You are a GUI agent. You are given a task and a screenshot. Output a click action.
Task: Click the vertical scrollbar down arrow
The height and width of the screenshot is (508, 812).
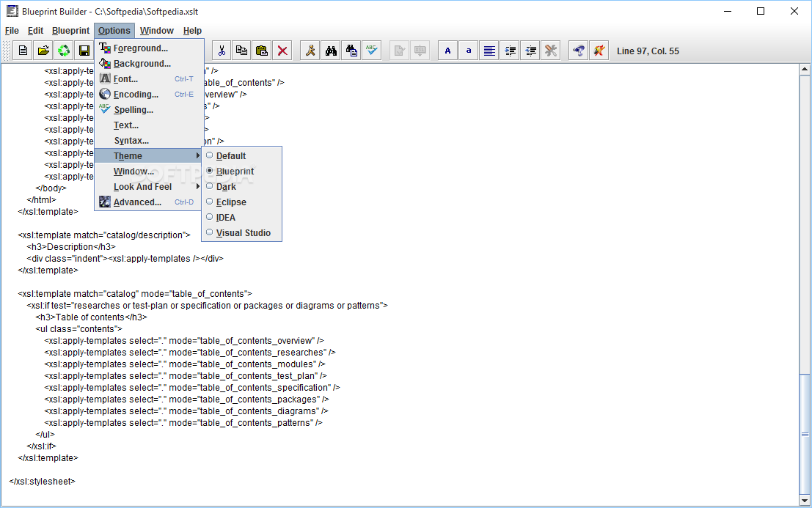[805, 500]
